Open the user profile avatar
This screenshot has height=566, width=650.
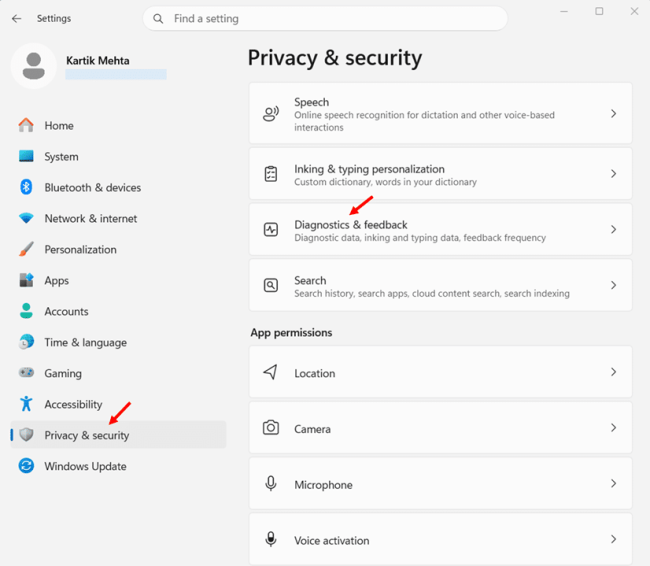click(x=34, y=66)
